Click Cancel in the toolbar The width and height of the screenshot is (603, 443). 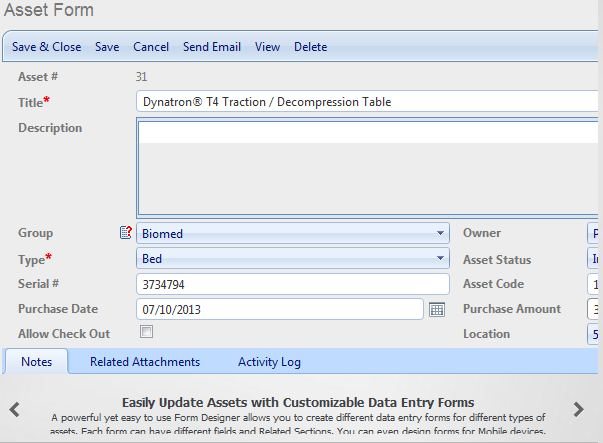(x=151, y=47)
